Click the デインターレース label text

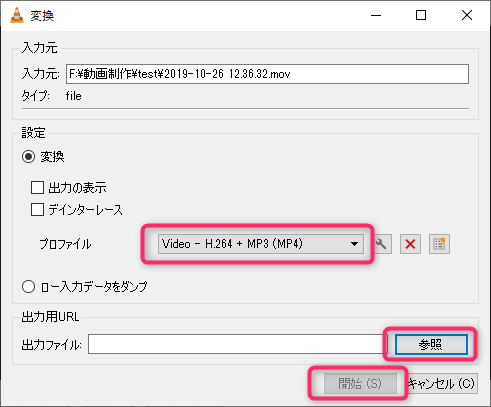pos(86,210)
